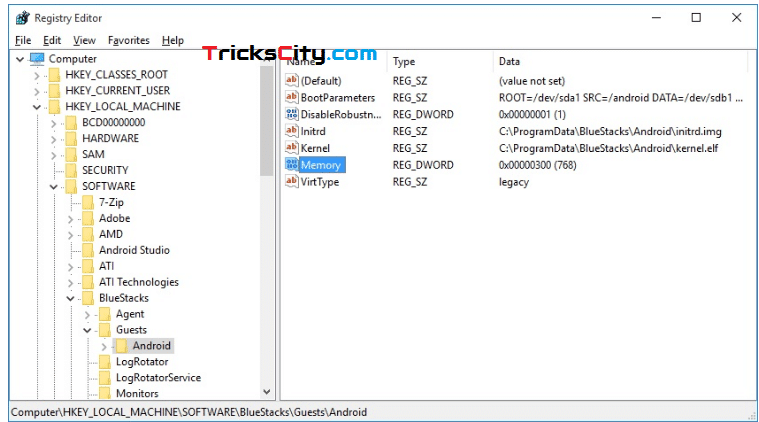
Task: Collapse HKEY_LOCAL_MACHINE node arrow
Action: pyautogui.click(x=37, y=107)
